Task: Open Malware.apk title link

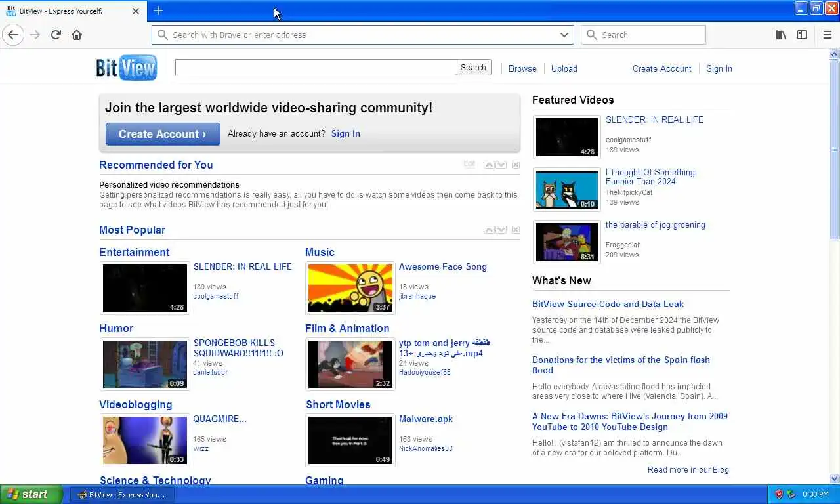Action: click(426, 419)
